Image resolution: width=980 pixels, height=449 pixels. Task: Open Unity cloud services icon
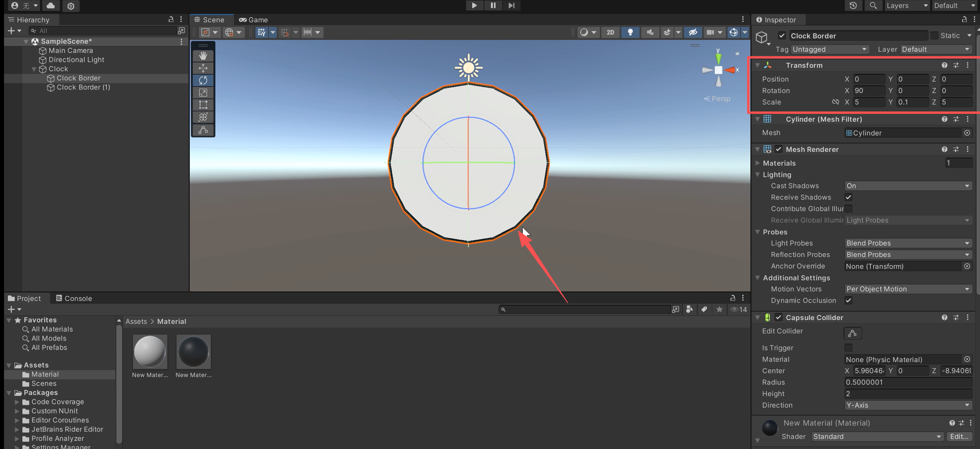click(51, 6)
